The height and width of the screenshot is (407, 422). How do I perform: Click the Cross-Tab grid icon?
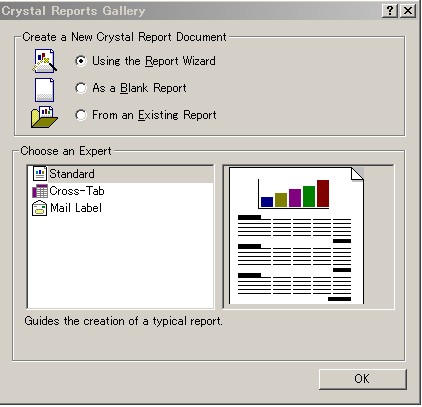(40, 191)
